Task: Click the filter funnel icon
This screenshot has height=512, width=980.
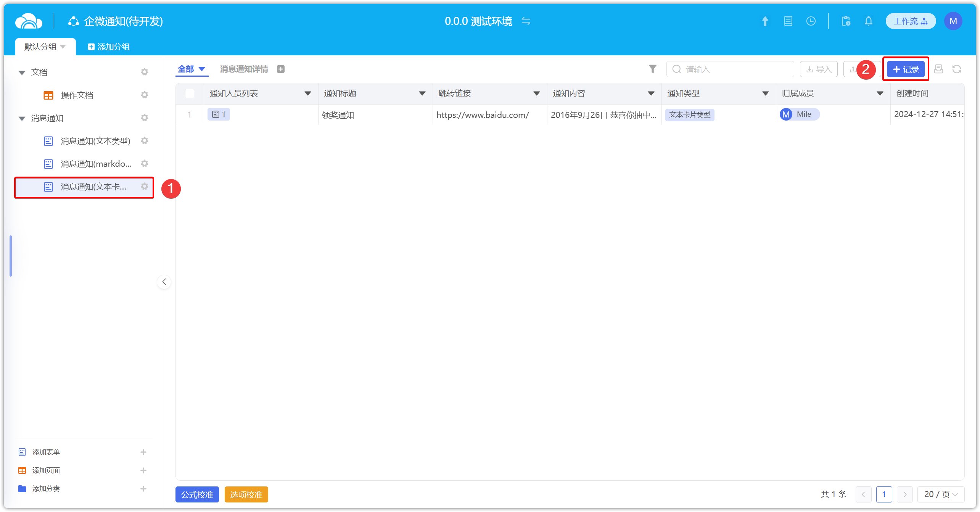Action: click(x=653, y=69)
